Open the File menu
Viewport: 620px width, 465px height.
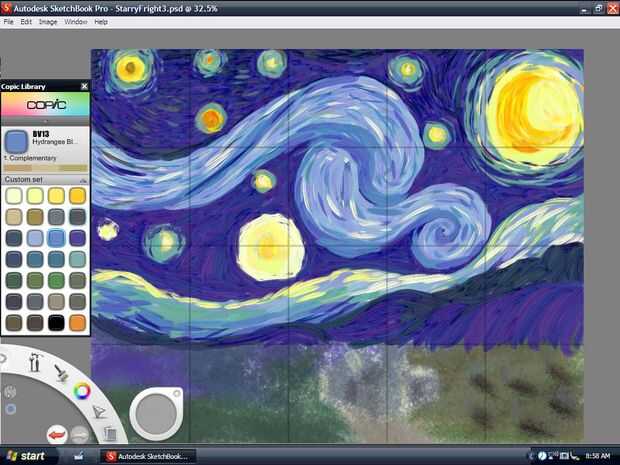pos(8,22)
